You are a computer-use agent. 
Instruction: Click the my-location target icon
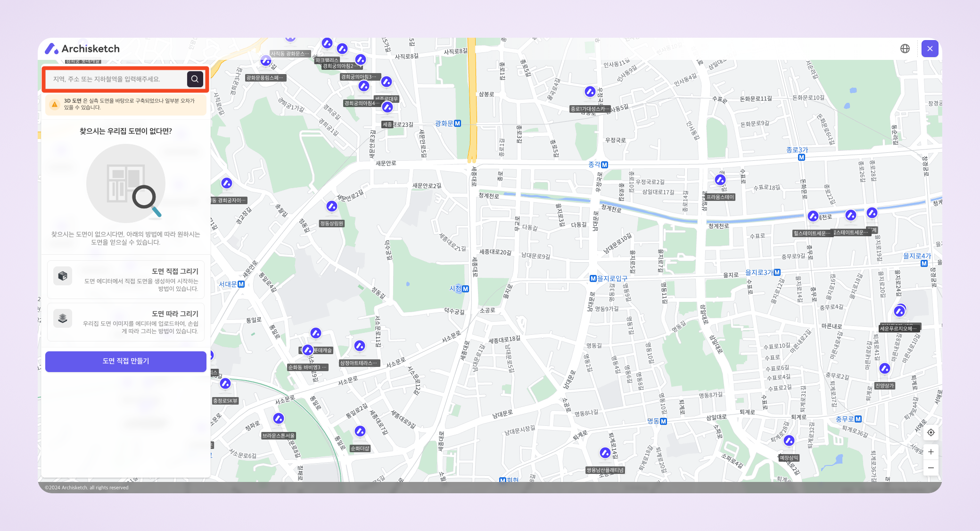click(931, 432)
